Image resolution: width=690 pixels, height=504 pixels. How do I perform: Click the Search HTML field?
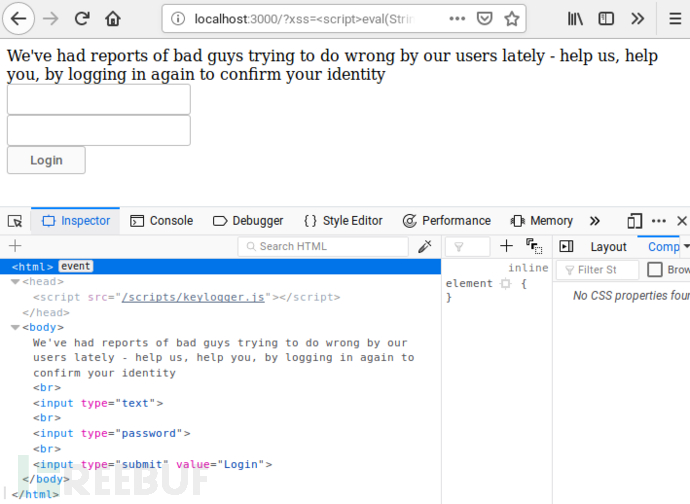tap(323, 246)
